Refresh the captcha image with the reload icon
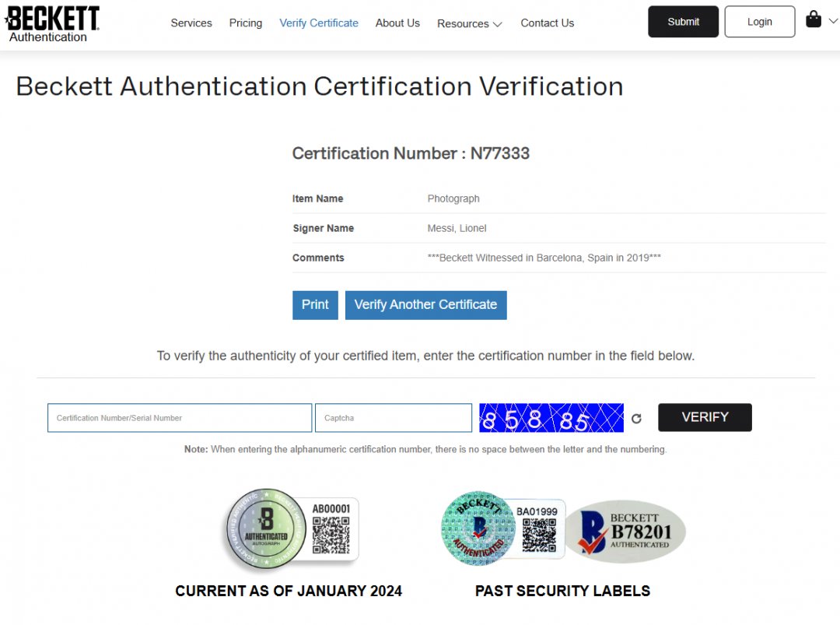 (636, 419)
